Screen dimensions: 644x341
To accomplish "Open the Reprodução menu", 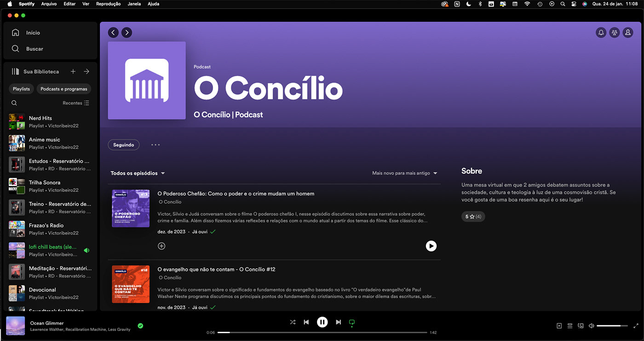I will pos(108,4).
